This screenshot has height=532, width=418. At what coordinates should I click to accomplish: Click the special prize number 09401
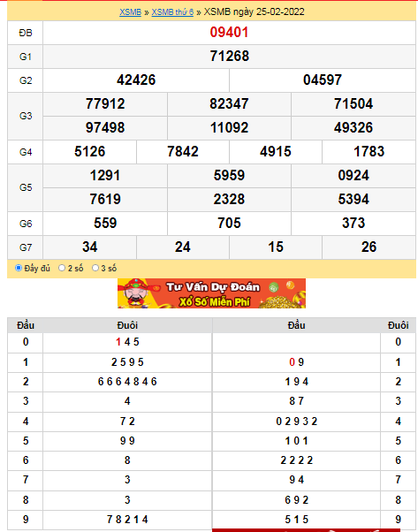[230, 32]
